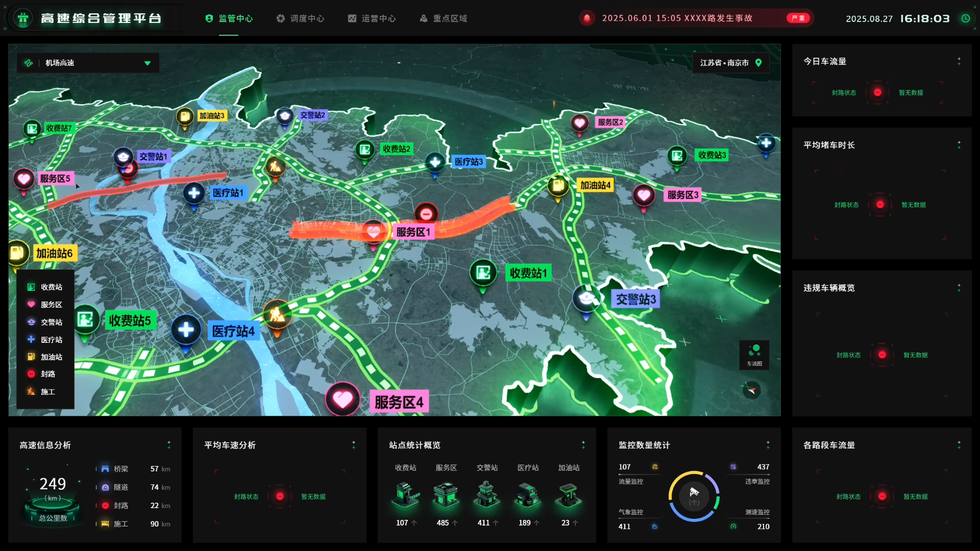
Task: Click the 违章监控 count 437
Action: pyautogui.click(x=763, y=467)
